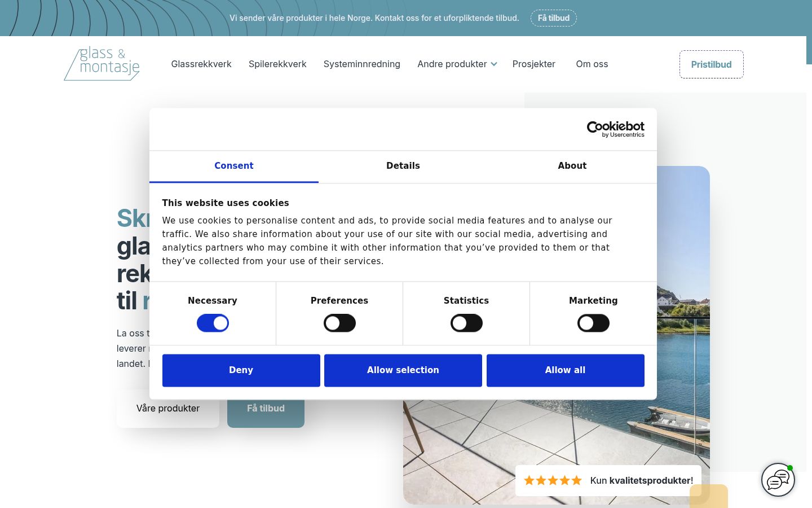Click the Cookiebot by Usercentrics logo
The width and height of the screenshot is (812, 508).
pyautogui.click(x=615, y=129)
